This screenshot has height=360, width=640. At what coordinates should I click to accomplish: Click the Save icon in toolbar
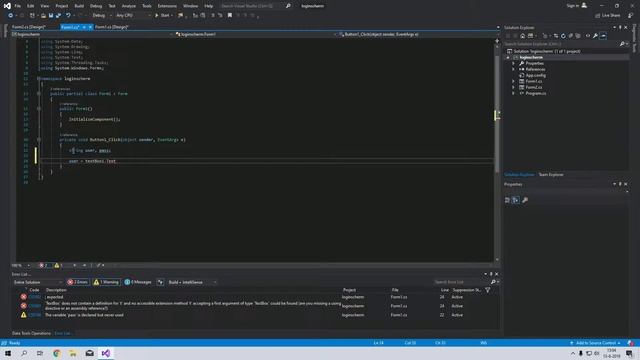tap(51, 16)
